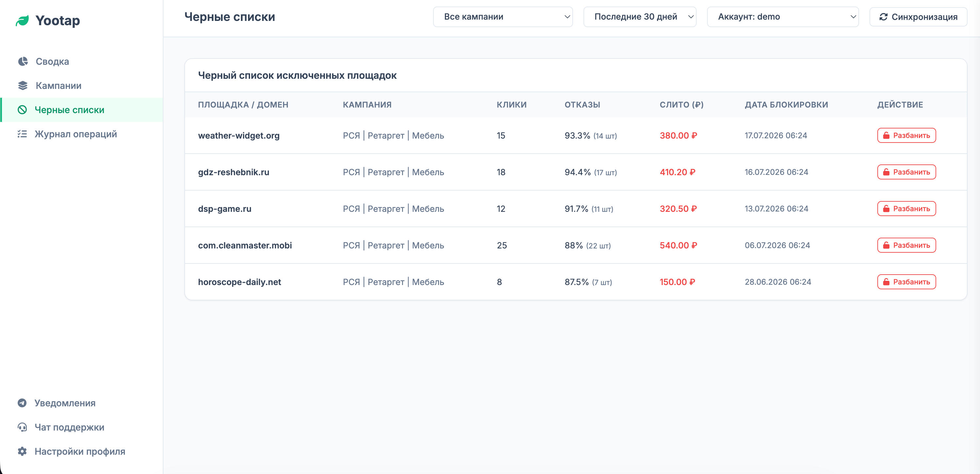Viewport: 980px width, 474px height.
Task: Click domain weather-widget.org
Action: pyautogui.click(x=239, y=135)
